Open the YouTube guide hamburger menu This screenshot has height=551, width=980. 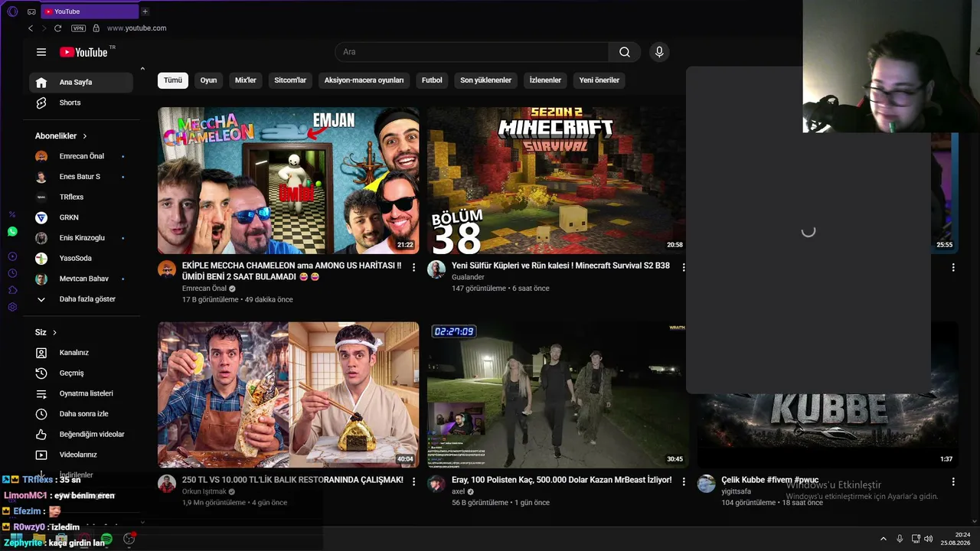click(x=41, y=52)
